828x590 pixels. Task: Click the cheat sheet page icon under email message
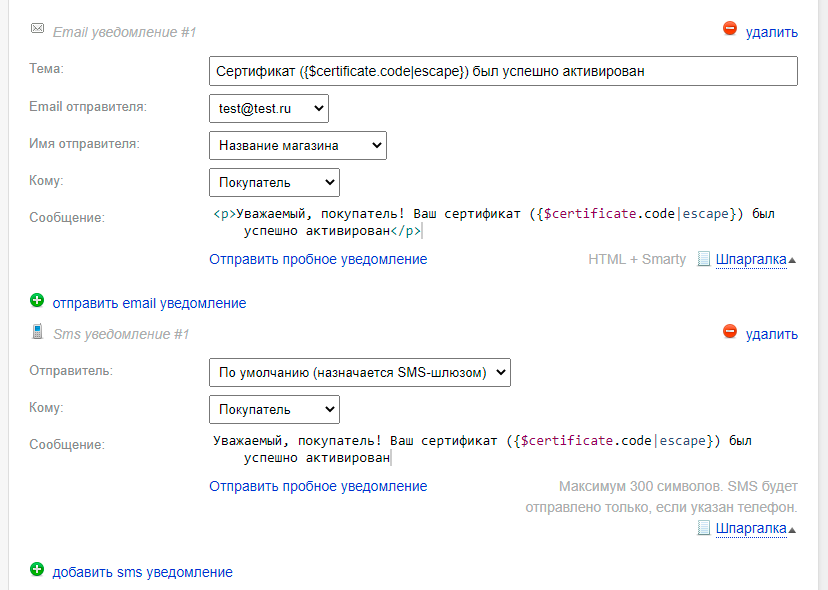703,259
